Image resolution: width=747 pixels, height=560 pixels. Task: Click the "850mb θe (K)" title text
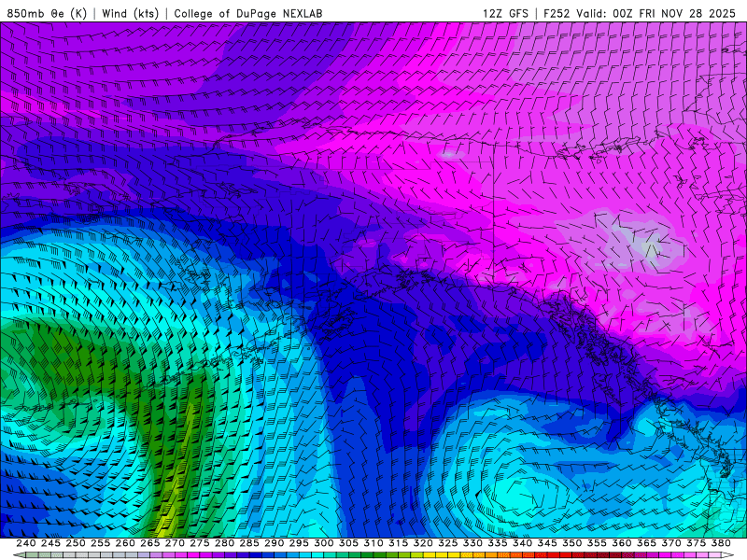47,13
